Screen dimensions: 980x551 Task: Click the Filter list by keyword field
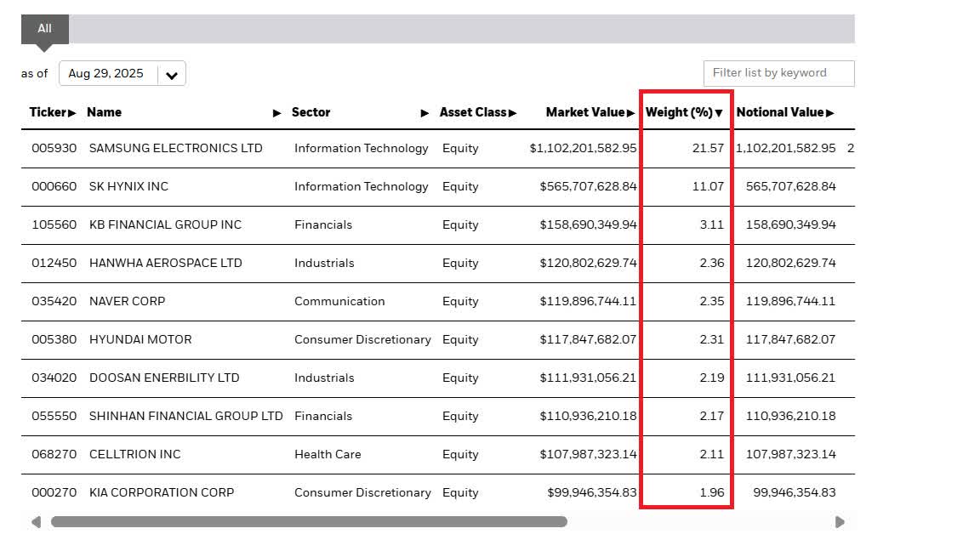(778, 73)
